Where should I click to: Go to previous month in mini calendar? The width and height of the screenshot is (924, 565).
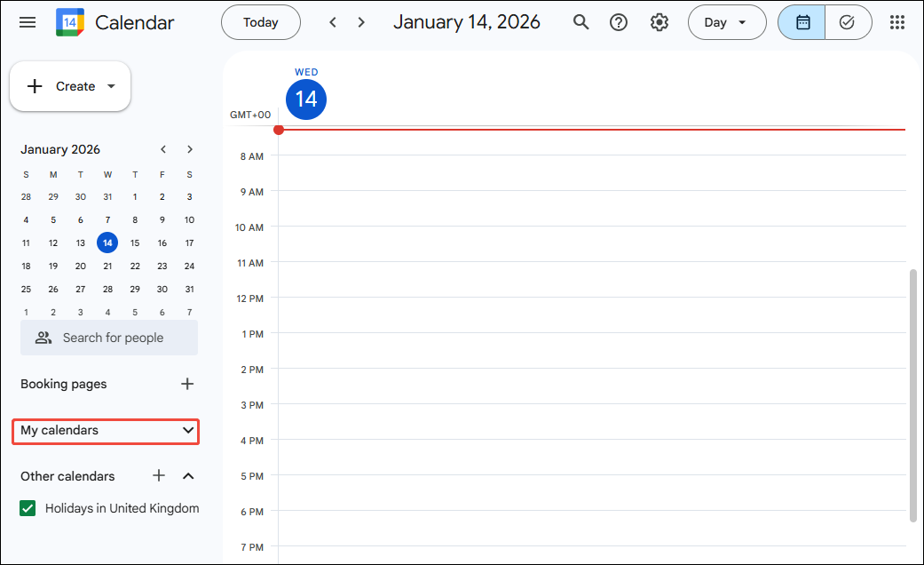click(163, 149)
